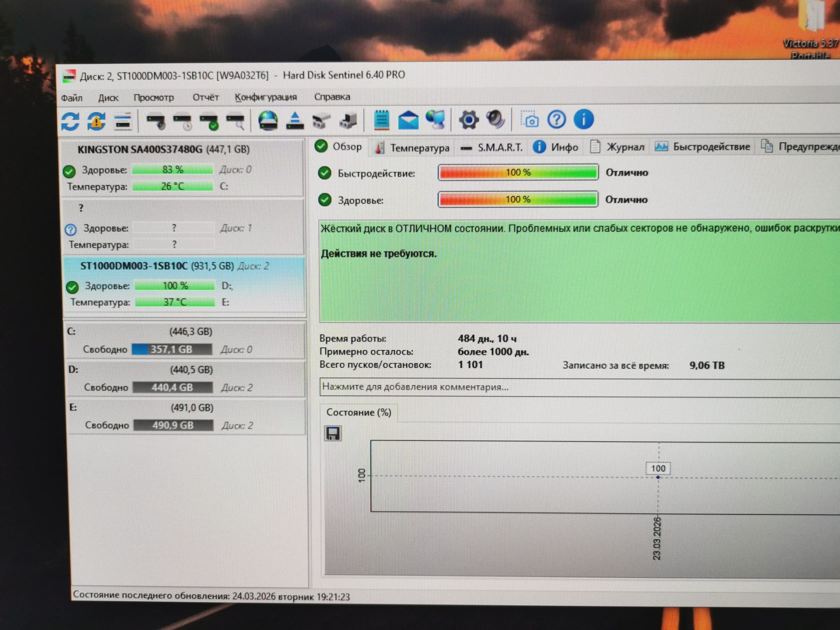Viewport: 840px width, 630px height.
Task: Open the notepad report toolbar icon
Action: 381,120
